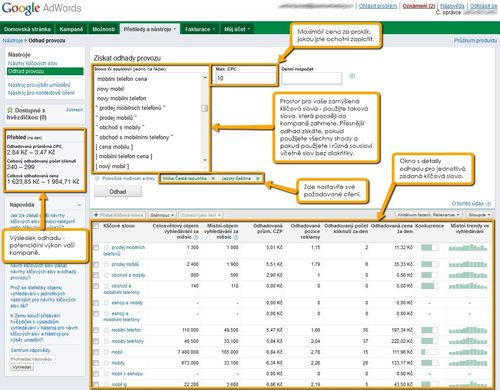Click into the Denní rozpočet field
The height and width of the screenshot is (390, 500).
click(x=311, y=78)
